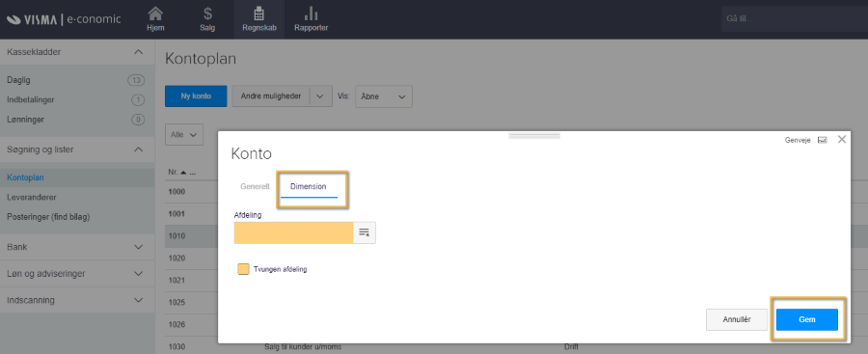
Task: Switch to the Generelt tab
Action: click(255, 187)
